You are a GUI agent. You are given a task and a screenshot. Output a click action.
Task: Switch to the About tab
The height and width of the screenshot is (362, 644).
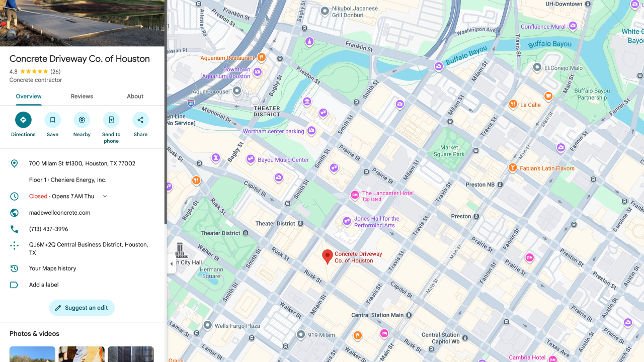tap(135, 96)
